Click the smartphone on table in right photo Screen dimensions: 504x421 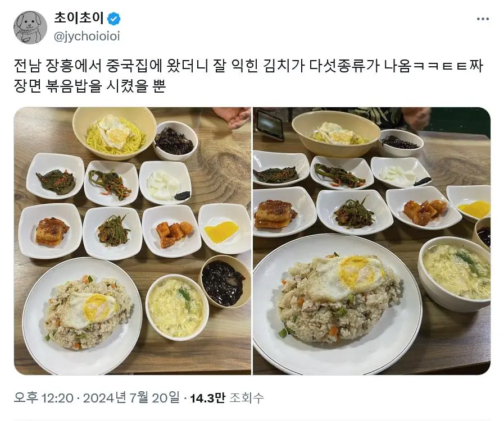point(269,125)
